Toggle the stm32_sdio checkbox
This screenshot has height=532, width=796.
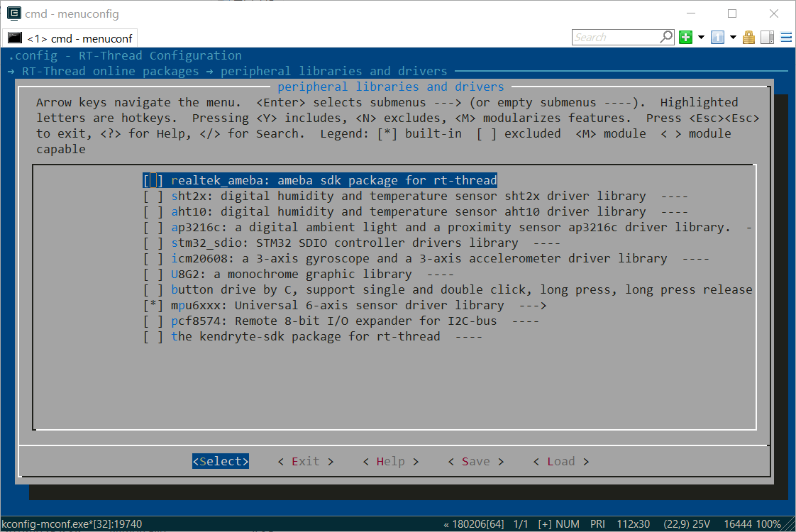[153, 243]
